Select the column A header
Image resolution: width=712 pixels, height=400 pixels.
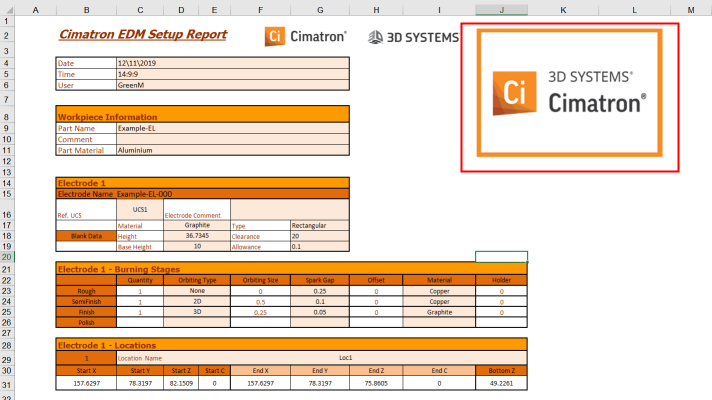click(x=35, y=10)
